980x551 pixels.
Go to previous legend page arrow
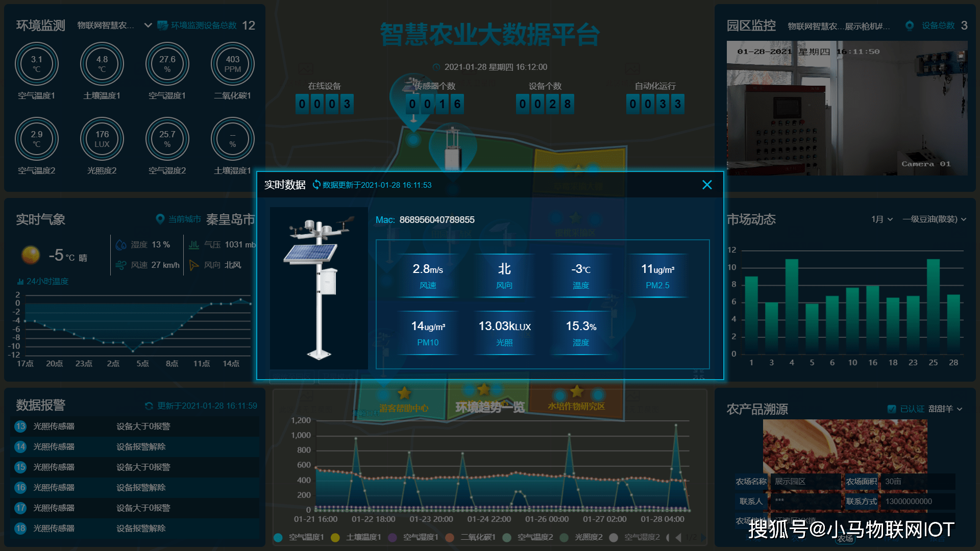(678, 537)
